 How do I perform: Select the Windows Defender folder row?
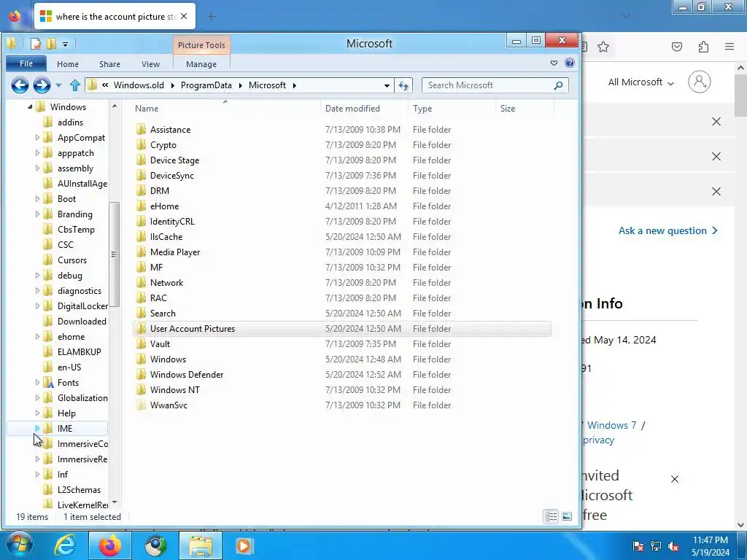(x=341, y=375)
